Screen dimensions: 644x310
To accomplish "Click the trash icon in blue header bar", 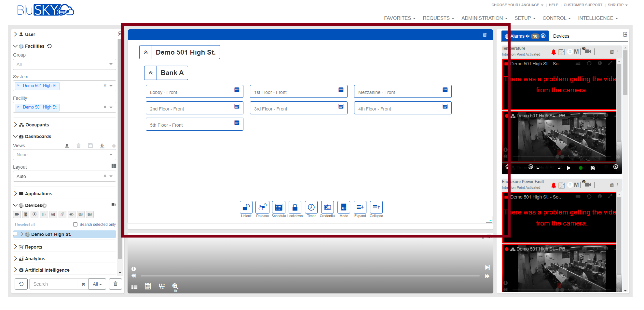I will [x=485, y=35].
